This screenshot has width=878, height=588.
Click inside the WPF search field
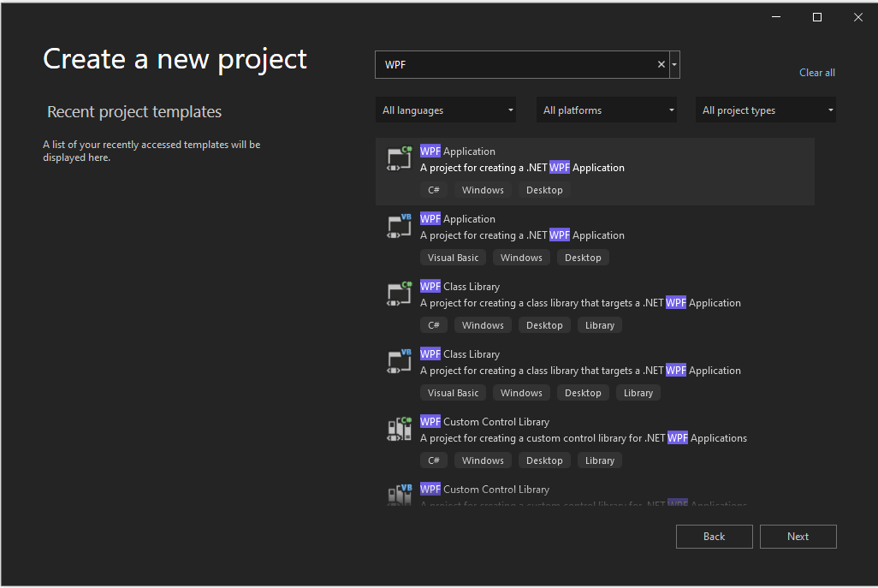pos(513,63)
